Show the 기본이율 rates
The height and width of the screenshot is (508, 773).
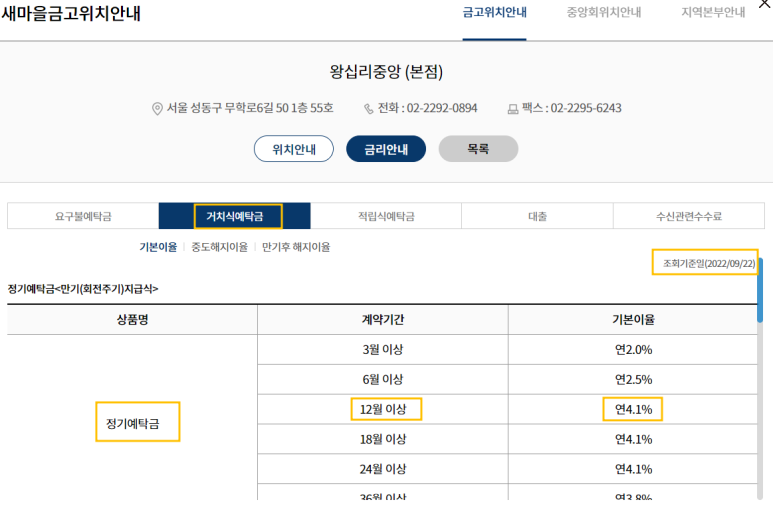pos(158,247)
